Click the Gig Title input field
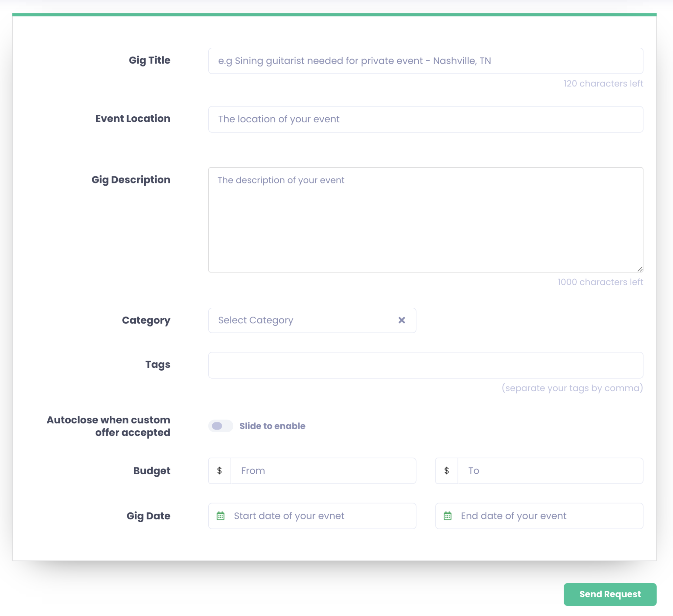673x616 pixels. point(426,60)
